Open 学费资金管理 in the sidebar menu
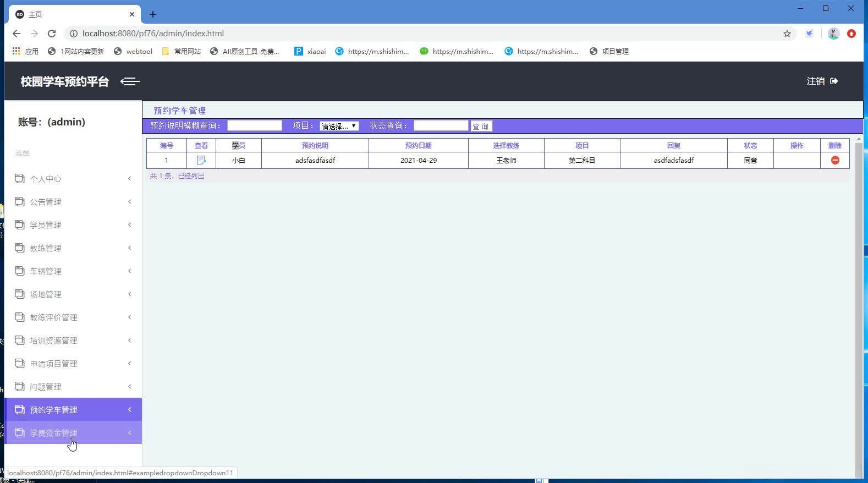Screen dimensions: 868x483 (73, 433)
